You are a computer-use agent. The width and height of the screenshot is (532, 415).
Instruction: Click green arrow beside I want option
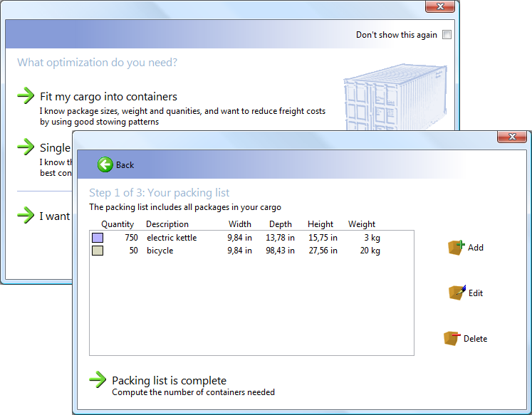(26, 215)
